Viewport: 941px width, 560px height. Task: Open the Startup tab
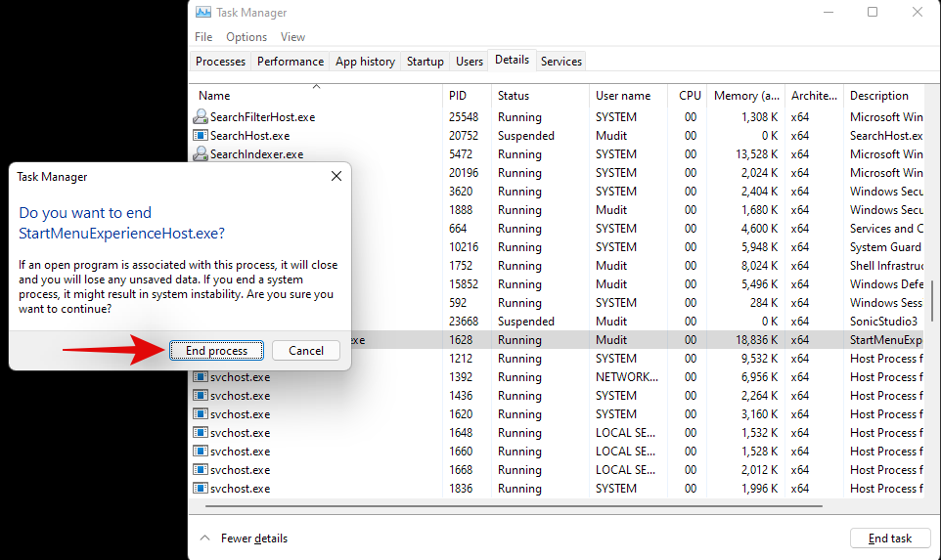(x=425, y=62)
